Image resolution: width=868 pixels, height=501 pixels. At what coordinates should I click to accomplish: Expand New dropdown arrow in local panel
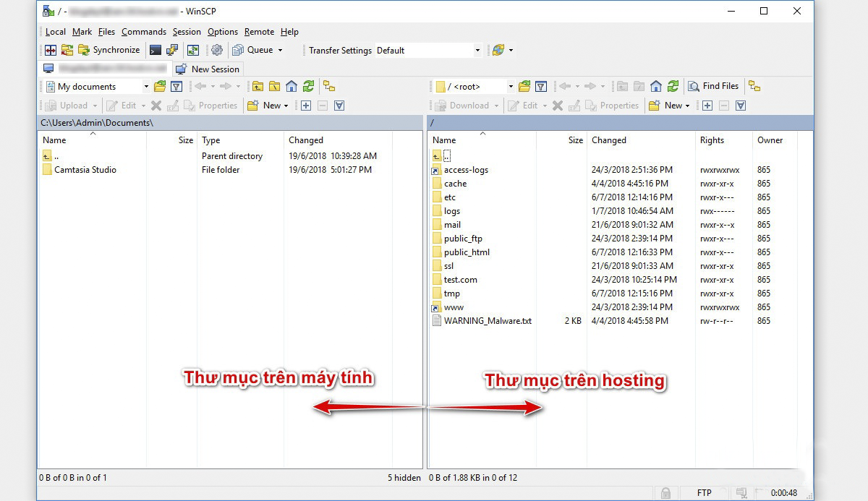[286, 106]
